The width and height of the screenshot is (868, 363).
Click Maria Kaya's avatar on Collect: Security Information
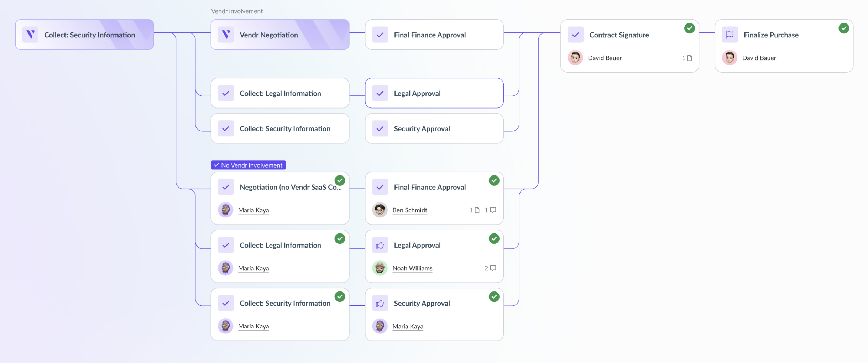[225, 326]
